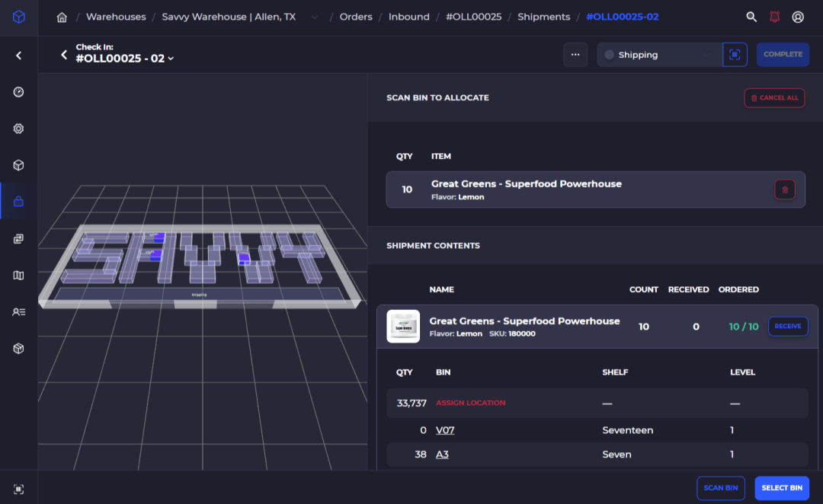Collapse the left sidebar with chevron
Viewport: 823px width, 504px height.
pos(19,55)
